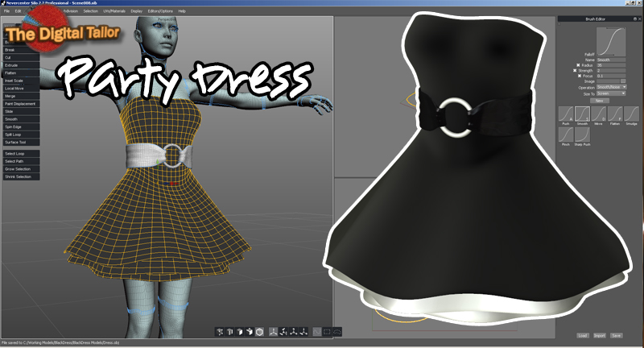The height and width of the screenshot is (348, 644).
Task: Pick the Push brush preset
Action: [566, 114]
